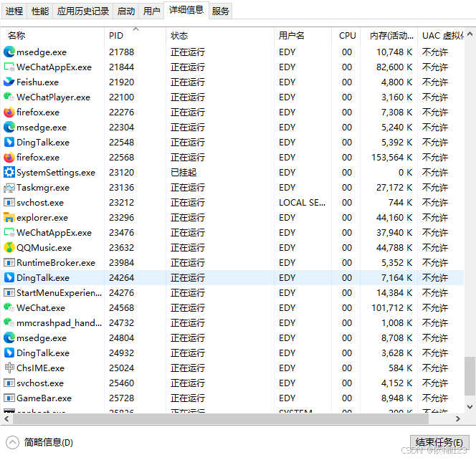
Task: Click the horizontal scrollbar right arrow
Action: coord(458,418)
